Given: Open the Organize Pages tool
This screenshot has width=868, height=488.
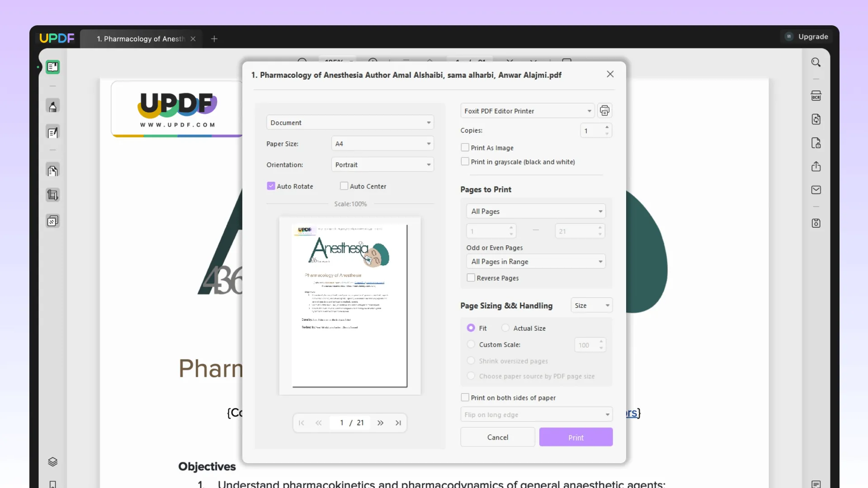Looking at the screenshot, I should pyautogui.click(x=53, y=169).
